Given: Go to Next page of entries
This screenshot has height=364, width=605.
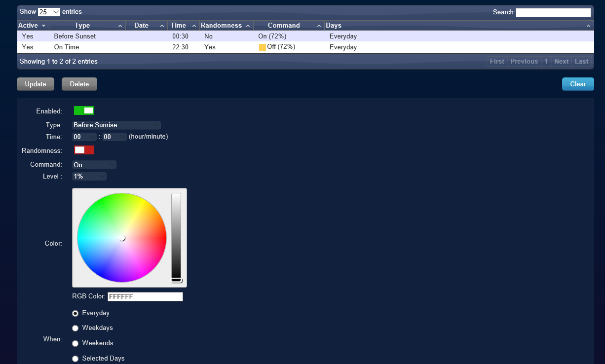Looking at the screenshot, I should [x=562, y=62].
